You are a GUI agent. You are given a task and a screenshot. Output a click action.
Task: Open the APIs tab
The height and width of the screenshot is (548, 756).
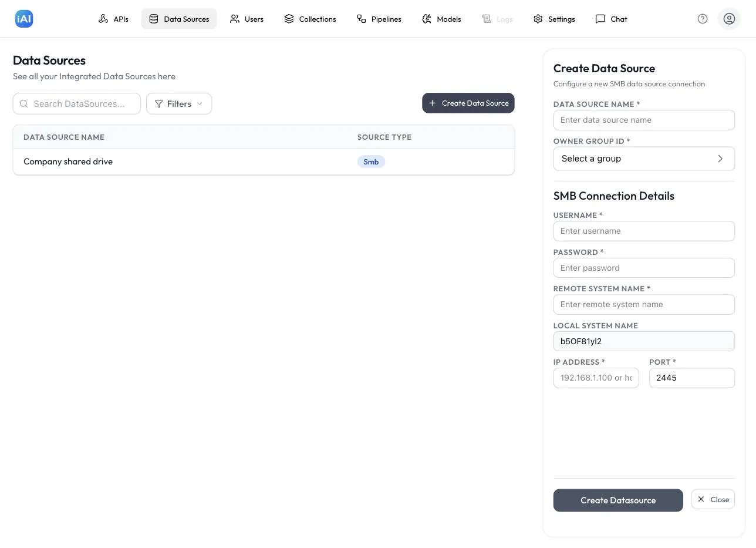113,19
